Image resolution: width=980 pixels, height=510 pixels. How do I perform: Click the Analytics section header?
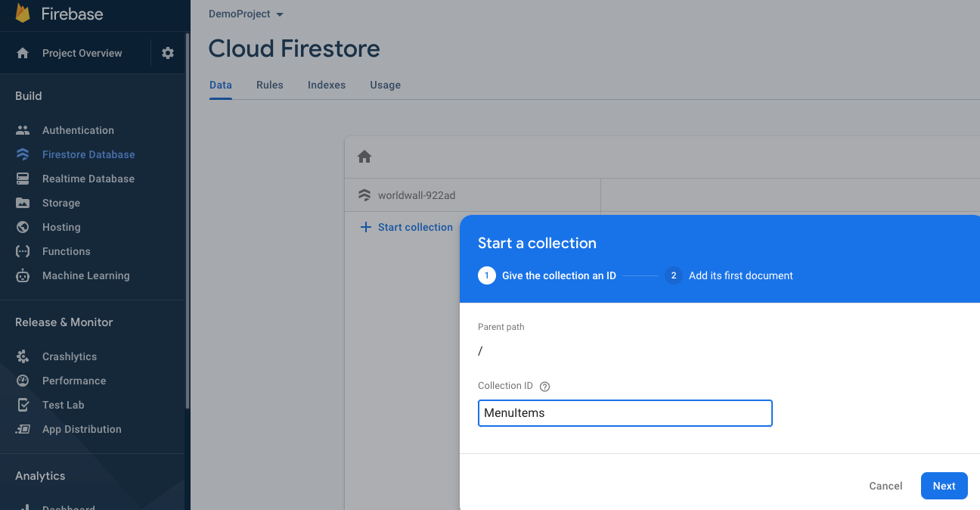pyautogui.click(x=40, y=476)
